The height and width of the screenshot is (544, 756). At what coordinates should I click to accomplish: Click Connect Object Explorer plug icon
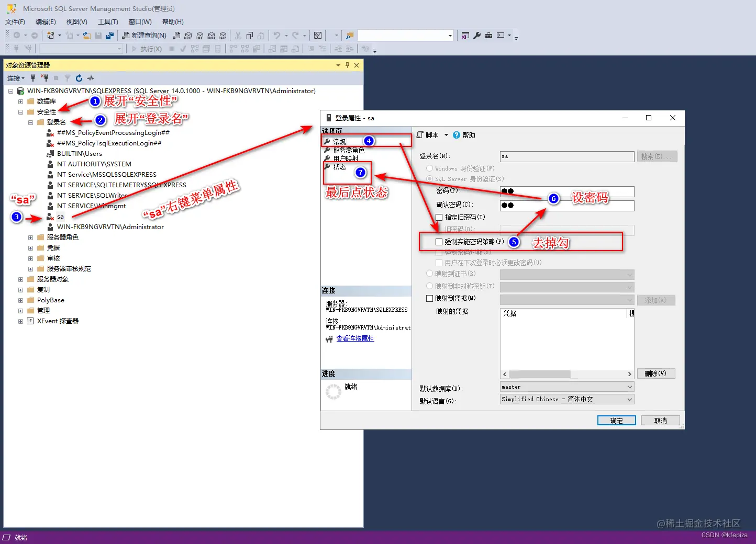pyautogui.click(x=33, y=78)
